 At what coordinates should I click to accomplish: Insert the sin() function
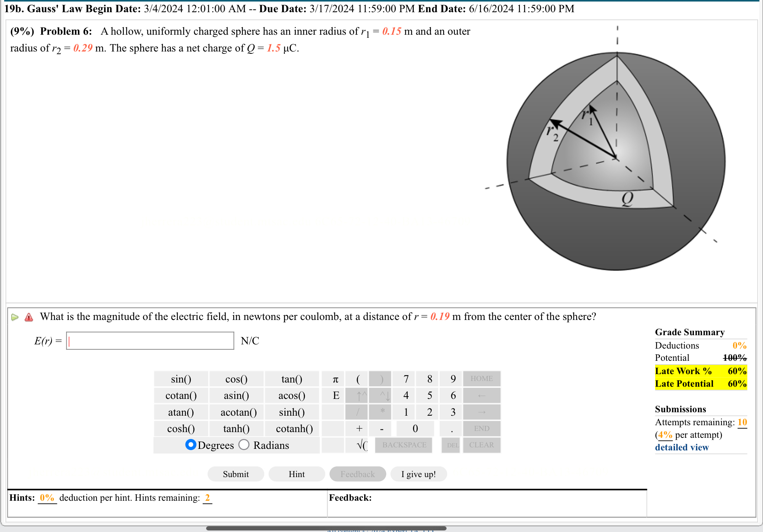[x=181, y=379]
